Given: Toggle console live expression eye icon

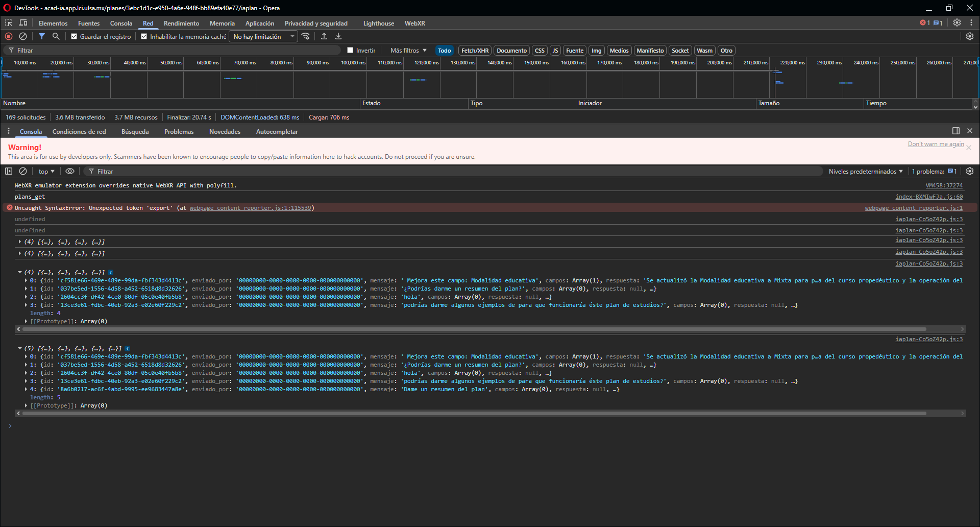Looking at the screenshot, I should coord(70,172).
